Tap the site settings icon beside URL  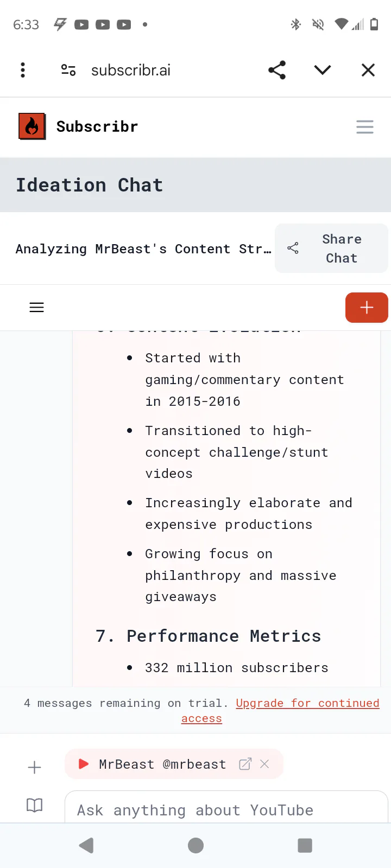click(68, 70)
